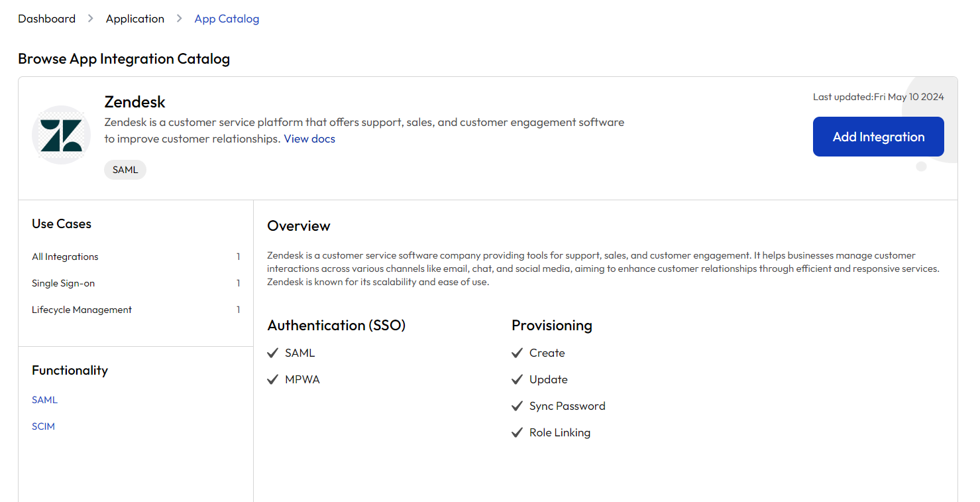Go to Dashboard breadcrumb

pyautogui.click(x=47, y=19)
